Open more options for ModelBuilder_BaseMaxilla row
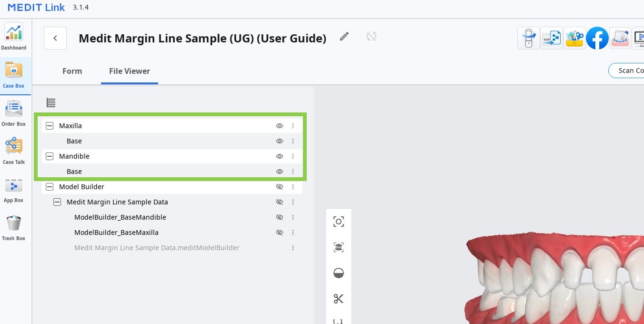644x324 pixels. coord(293,233)
